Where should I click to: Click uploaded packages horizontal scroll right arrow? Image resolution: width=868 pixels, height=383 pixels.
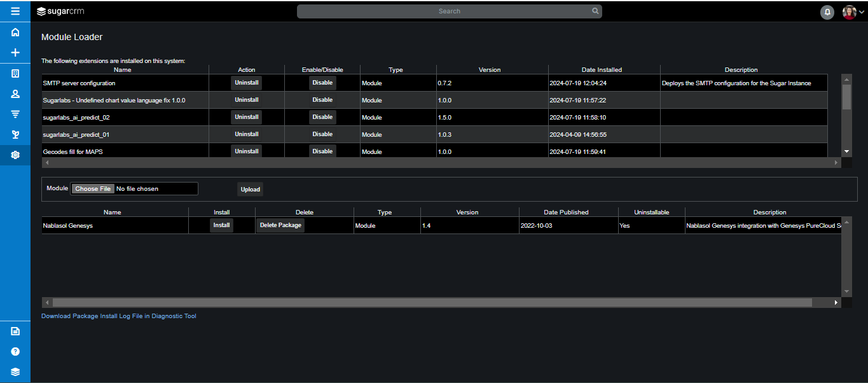(836, 303)
